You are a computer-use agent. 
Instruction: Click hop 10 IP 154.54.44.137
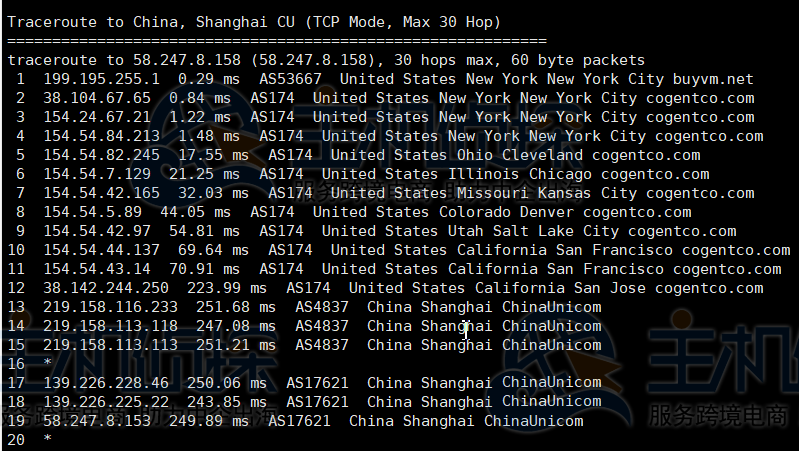tap(101, 250)
